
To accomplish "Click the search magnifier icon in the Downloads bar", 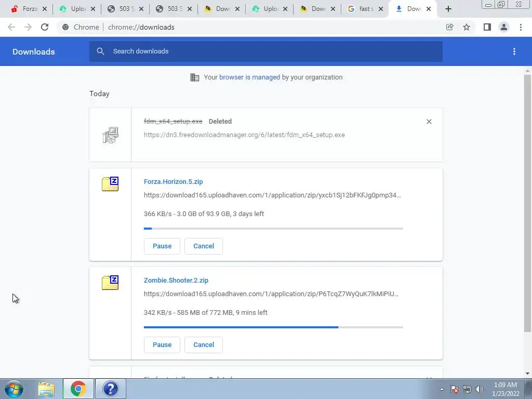I will point(100,51).
